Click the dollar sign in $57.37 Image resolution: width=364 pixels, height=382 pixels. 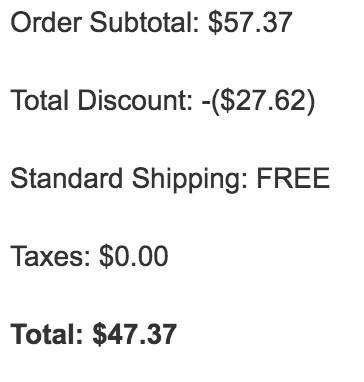(215, 22)
